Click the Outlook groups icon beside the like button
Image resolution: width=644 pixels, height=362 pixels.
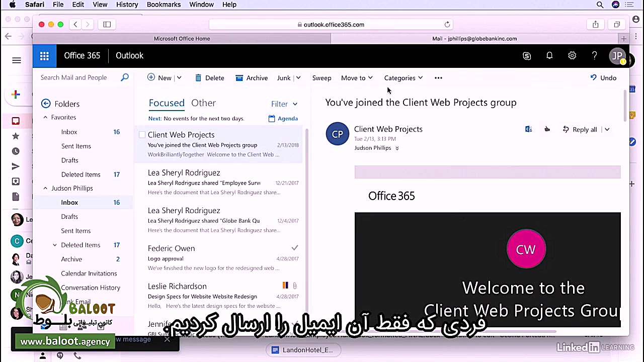[529, 129]
